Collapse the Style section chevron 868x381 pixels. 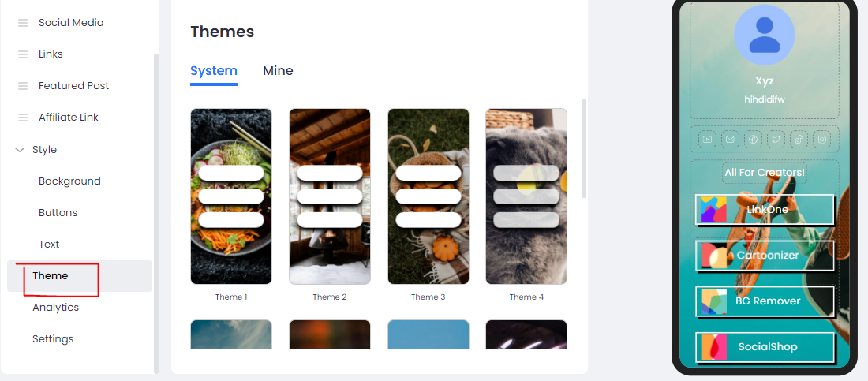tap(20, 150)
